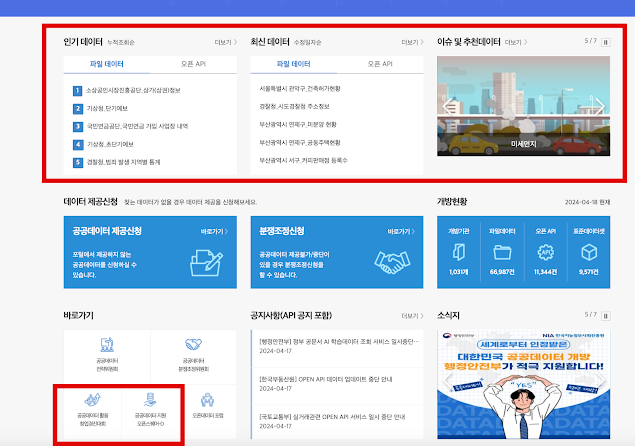Switch to 파일 데이터 tab under 인기 데이터
The image size is (635, 446).
[107, 64]
